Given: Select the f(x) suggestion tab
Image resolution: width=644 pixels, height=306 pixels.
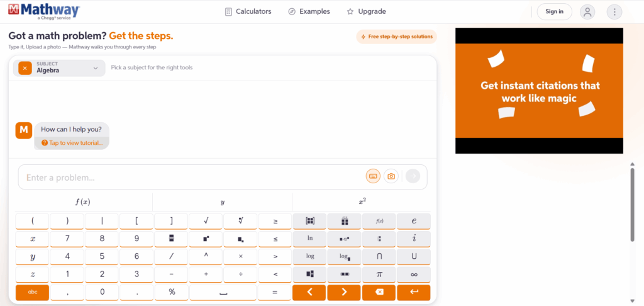Looking at the screenshot, I should [83, 202].
